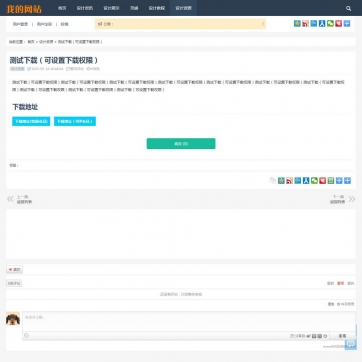Click the first cyan download button

31,121
